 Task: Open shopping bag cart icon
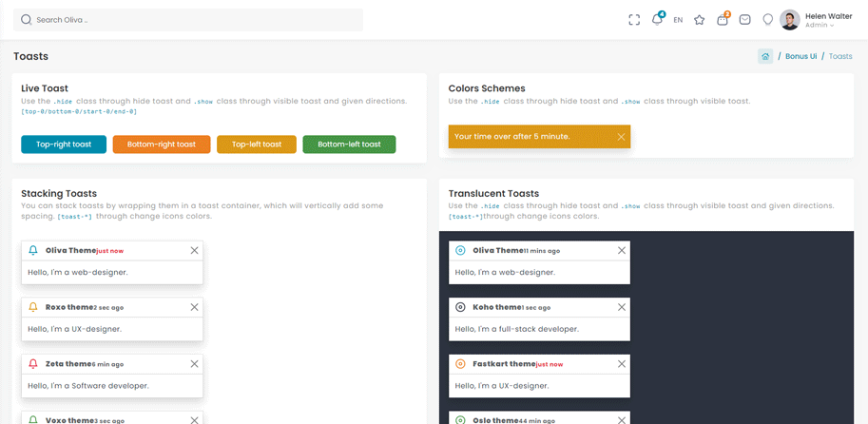[x=723, y=20]
